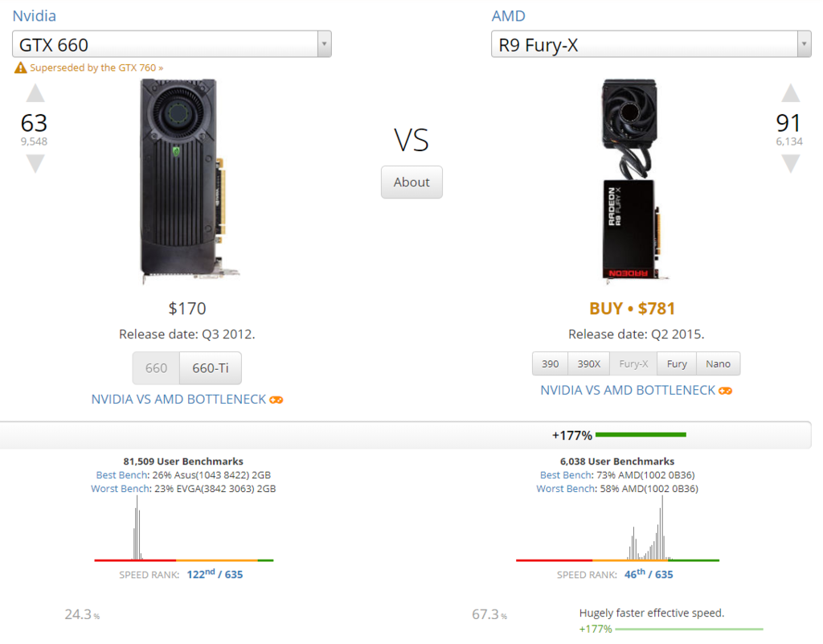Open the Nvidia brand link
The height and width of the screenshot is (644, 823).
[x=34, y=16]
